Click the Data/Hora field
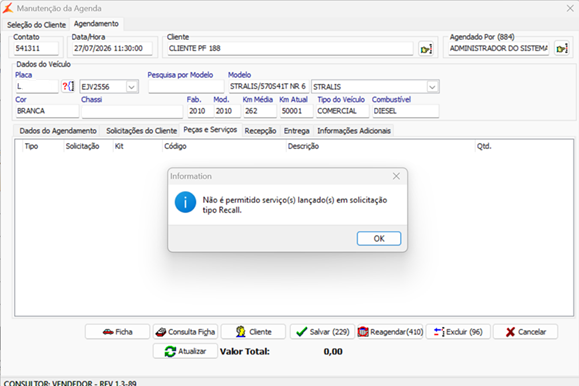This screenshot has height=386, width=579. tap(112, 48)
